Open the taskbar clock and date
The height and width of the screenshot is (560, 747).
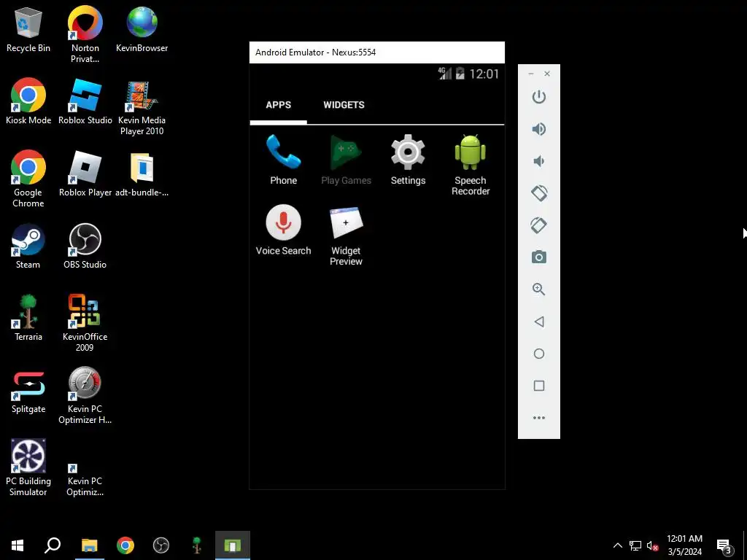pos(684,545)
